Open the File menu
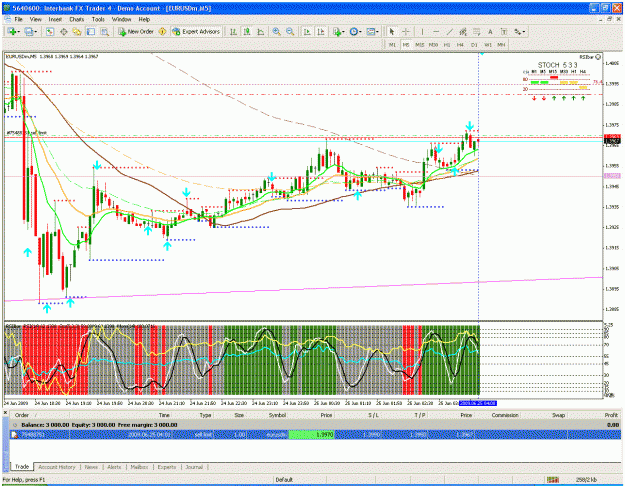 coord(18,19)
